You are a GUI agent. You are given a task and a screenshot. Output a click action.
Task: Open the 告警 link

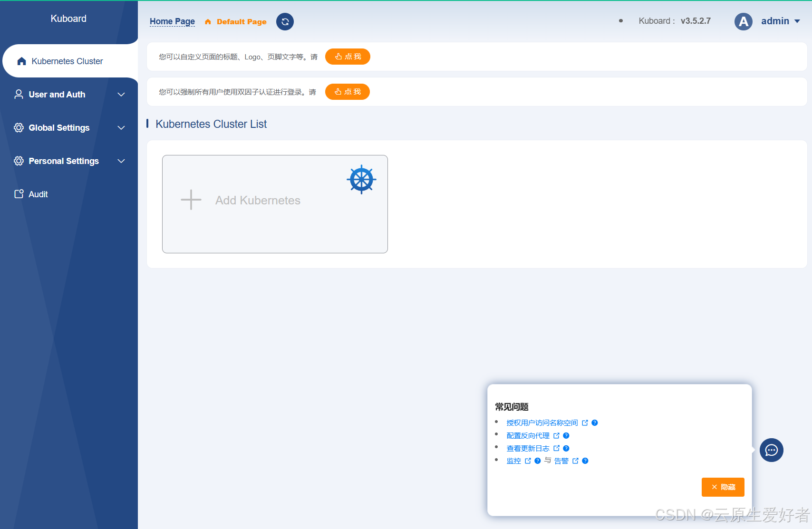tap(561, 461)
